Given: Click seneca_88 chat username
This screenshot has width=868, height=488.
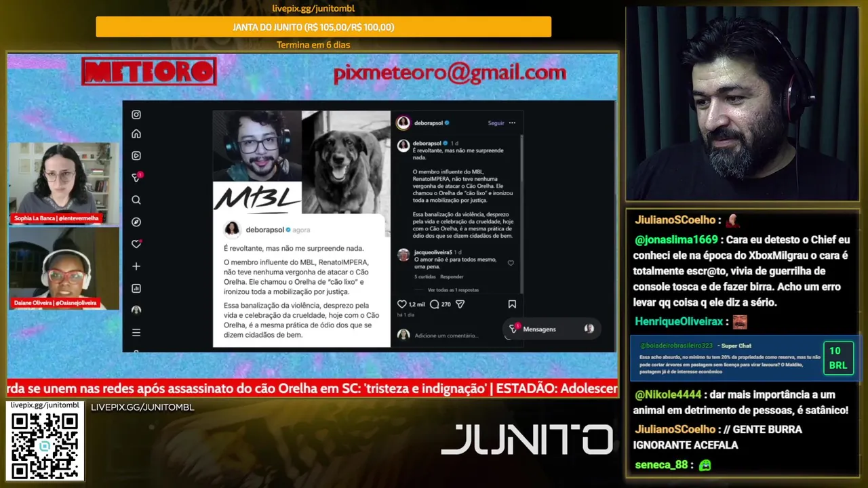Looking at the screenshot, I should click(661, 465).
